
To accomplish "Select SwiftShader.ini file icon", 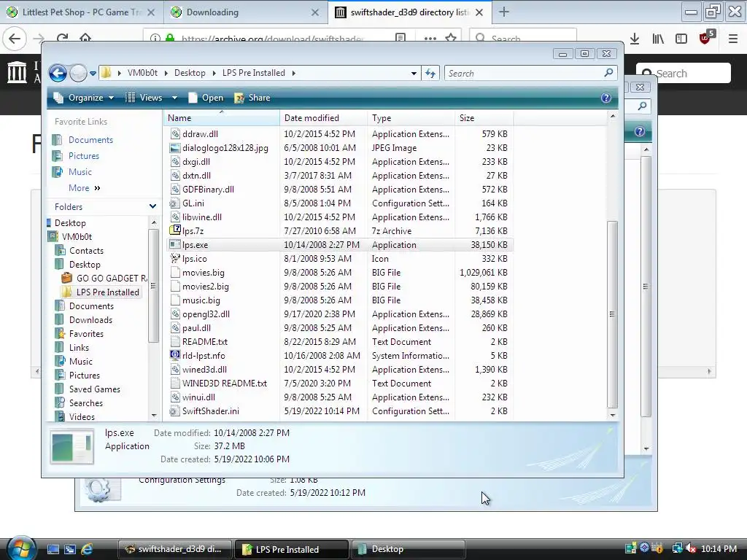I will [x=175, y=411].
